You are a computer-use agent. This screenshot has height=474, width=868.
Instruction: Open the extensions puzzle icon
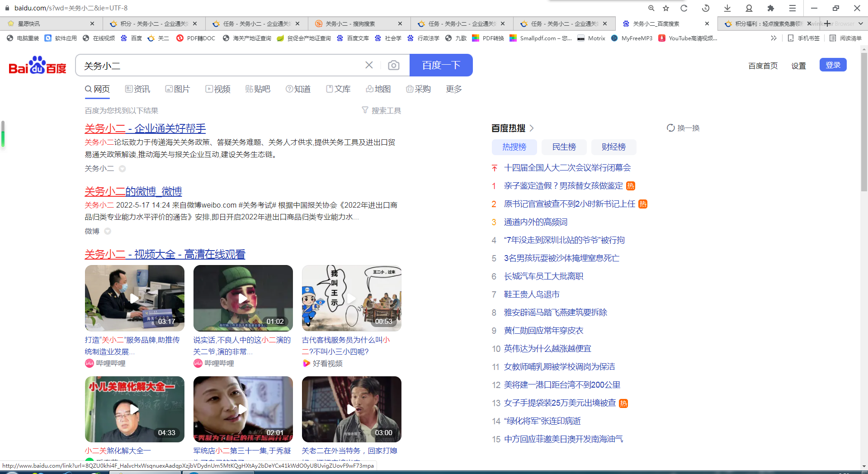771,8
